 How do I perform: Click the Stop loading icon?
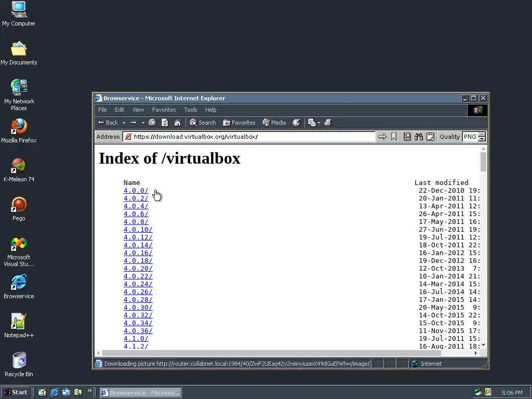(152, 123)
